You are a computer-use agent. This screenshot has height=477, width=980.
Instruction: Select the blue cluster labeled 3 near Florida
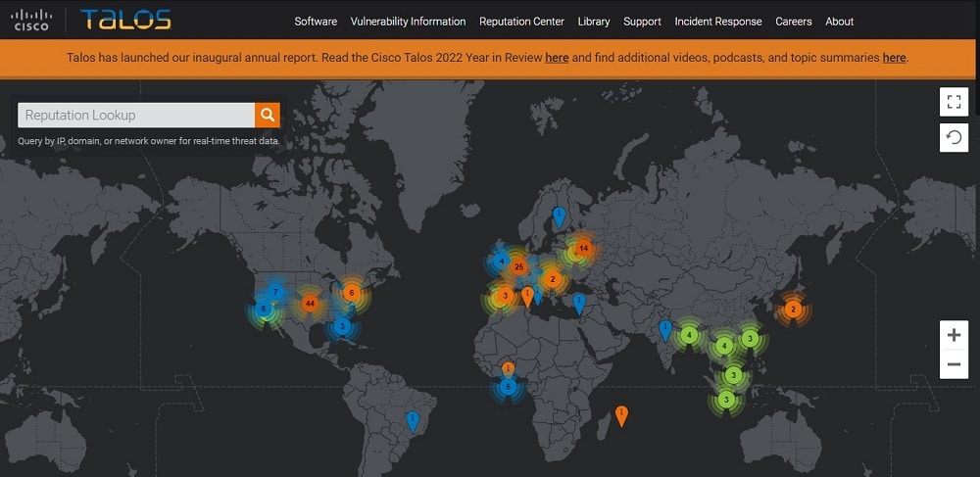point(342,326)
